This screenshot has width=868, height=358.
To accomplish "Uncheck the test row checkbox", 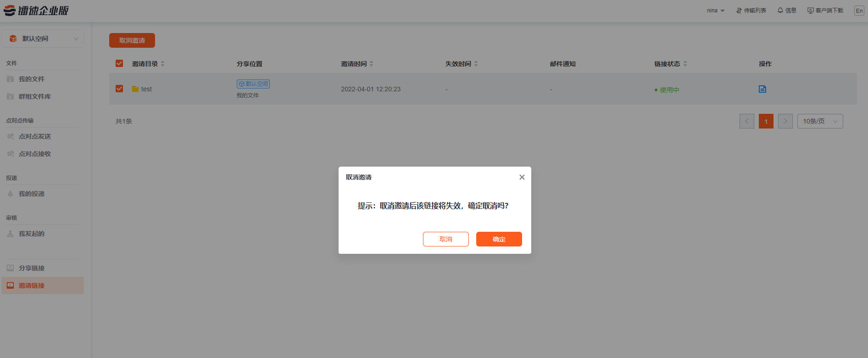I will [119, 89].
